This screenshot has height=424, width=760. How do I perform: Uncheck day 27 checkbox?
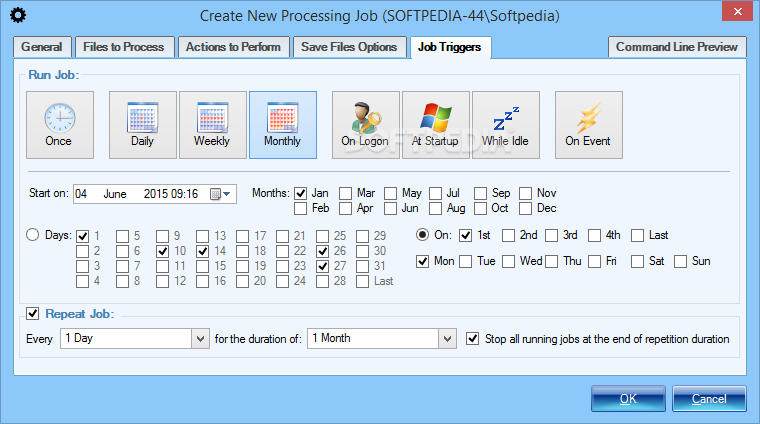(x=322, y=266)
